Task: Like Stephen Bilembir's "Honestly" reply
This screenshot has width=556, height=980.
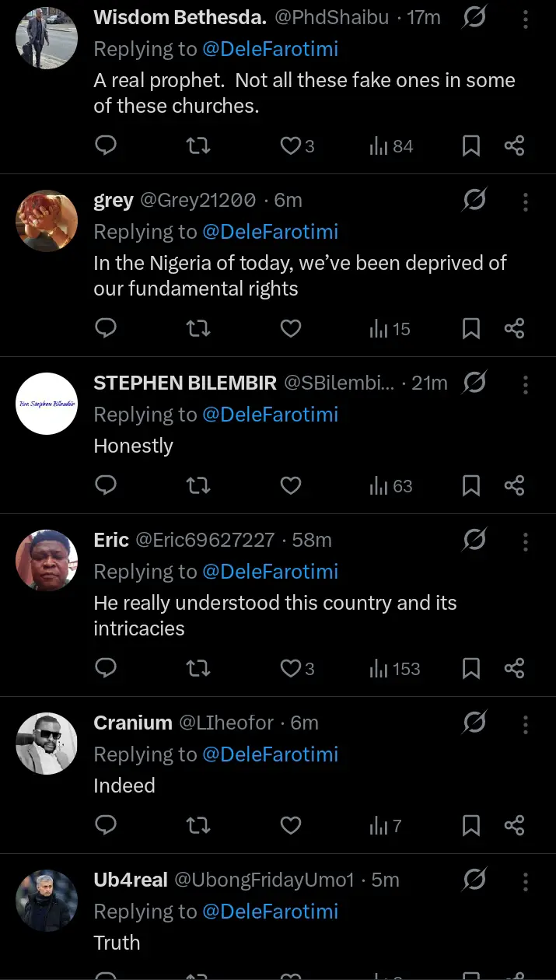Action: pyautogui.click(x=290, y=486)
